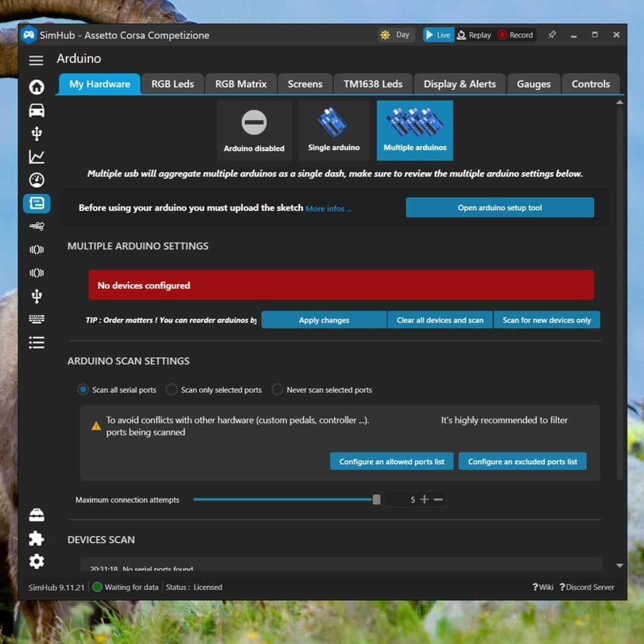This screenshot has height=644, width=644.
Task: Open the Discord Server link
Action: click(x=587, y=588)
